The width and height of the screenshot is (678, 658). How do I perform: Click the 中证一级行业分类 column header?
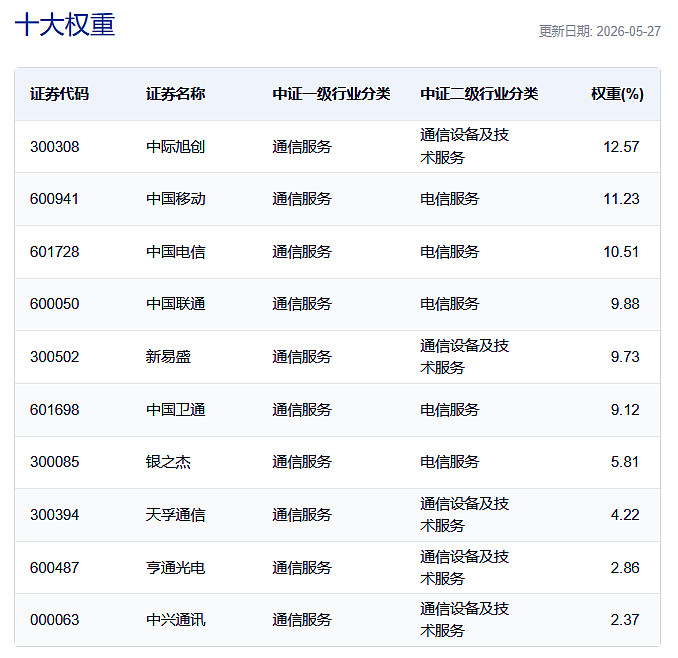331,94
